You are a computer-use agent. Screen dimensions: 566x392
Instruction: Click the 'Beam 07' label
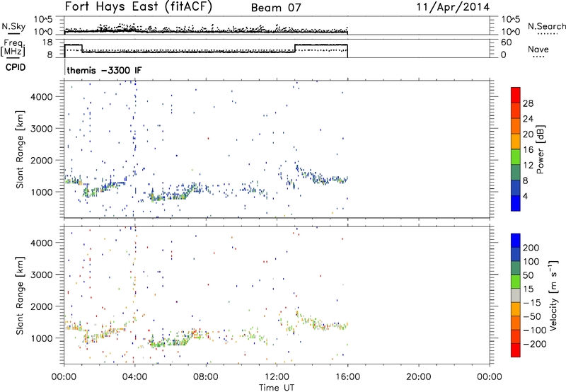point(276,8)
